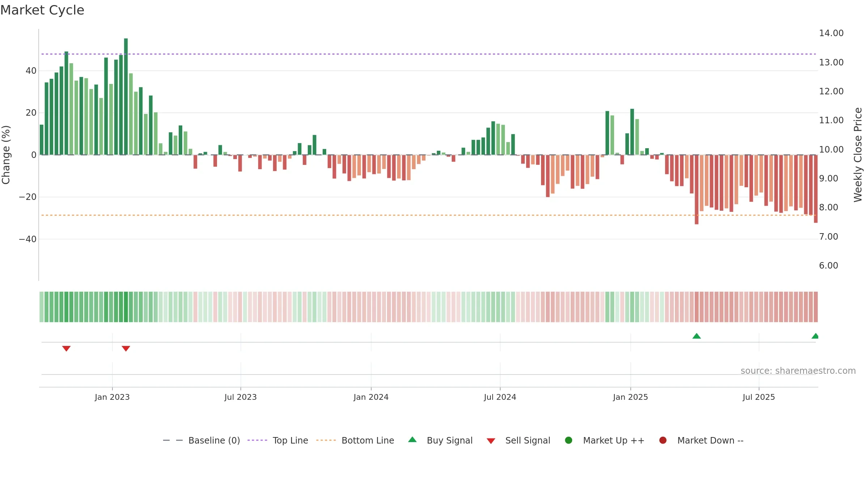Click the red Sell Signal triangle in legend
Image resolution: width=868 pixels, height=488 pixels.
click(x=491, y=441)
